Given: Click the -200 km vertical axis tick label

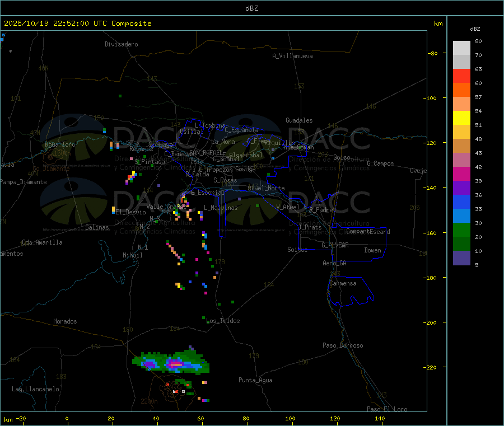Looking at the screenshot, I should tap(430, 322).
